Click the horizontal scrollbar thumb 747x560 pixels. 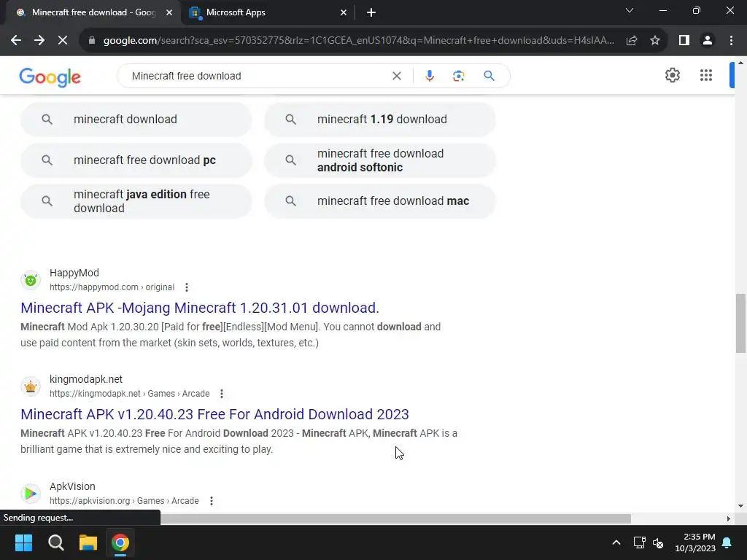click(x=395, y=518)
